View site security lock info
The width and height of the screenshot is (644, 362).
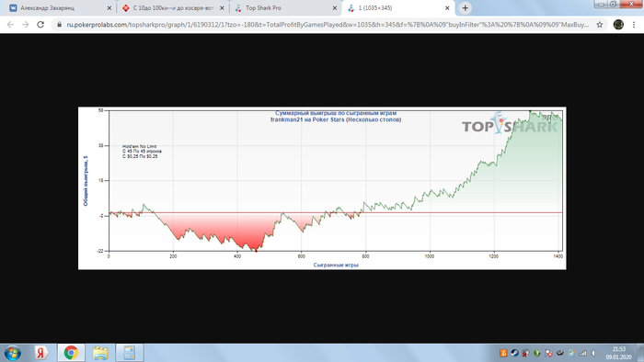(x=59, y=25)
